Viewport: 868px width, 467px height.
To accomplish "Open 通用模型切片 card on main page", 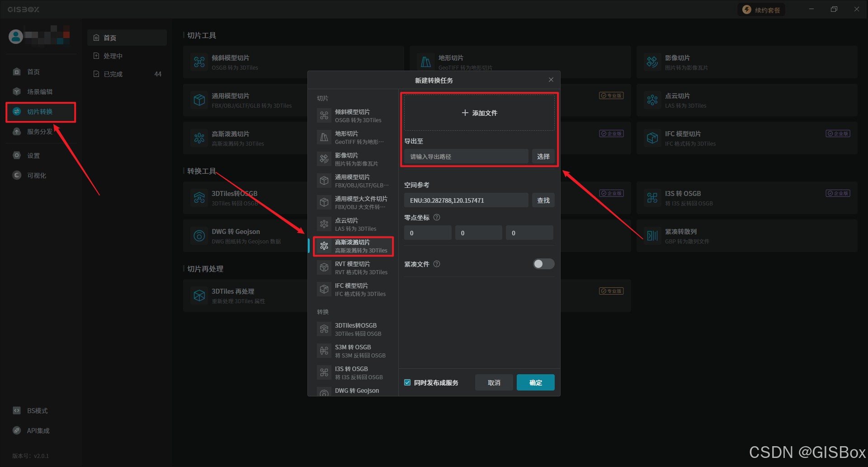I will [x=245, y=100].
